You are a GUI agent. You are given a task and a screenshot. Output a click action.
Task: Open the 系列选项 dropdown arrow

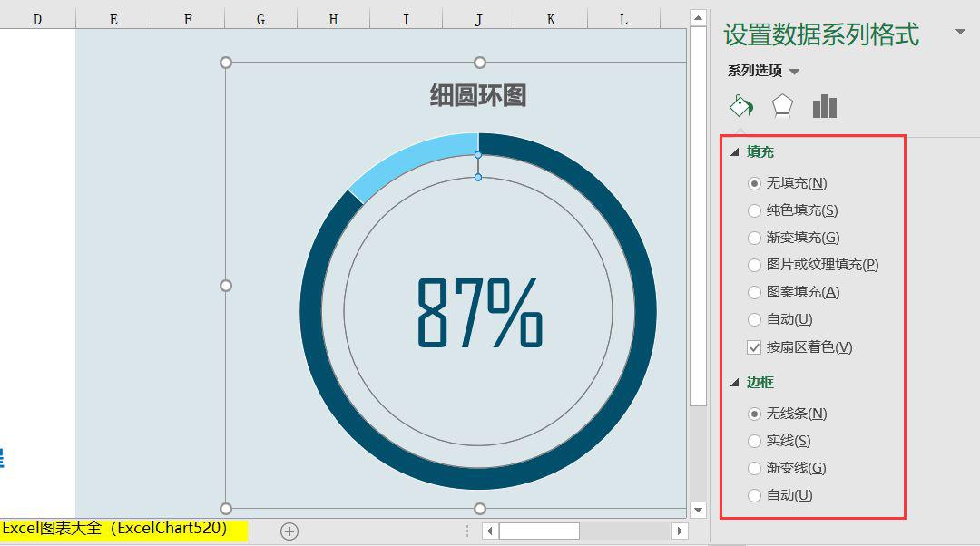[795, 71]
